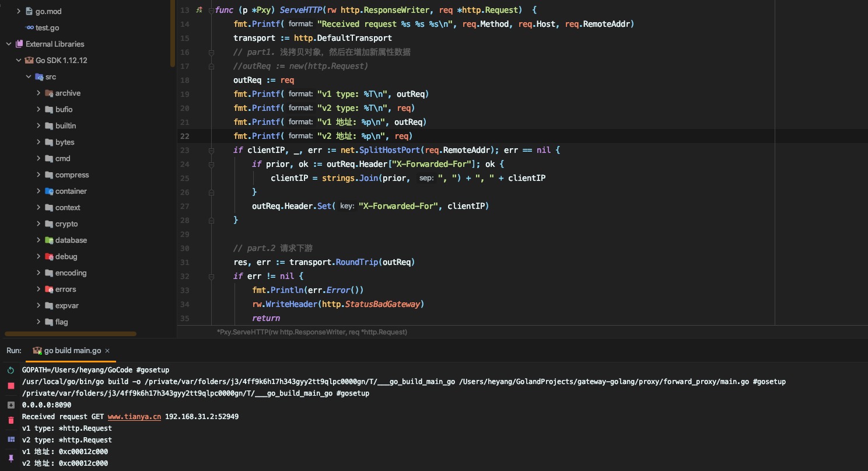Close the go build main.go run tab
The height and width of the screenshot is (471, 868).
tap(107, 351)
